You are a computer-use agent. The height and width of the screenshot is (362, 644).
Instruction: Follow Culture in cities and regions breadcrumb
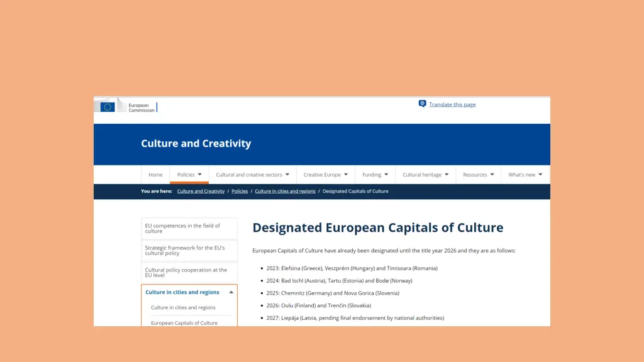(x=285, y=191)
